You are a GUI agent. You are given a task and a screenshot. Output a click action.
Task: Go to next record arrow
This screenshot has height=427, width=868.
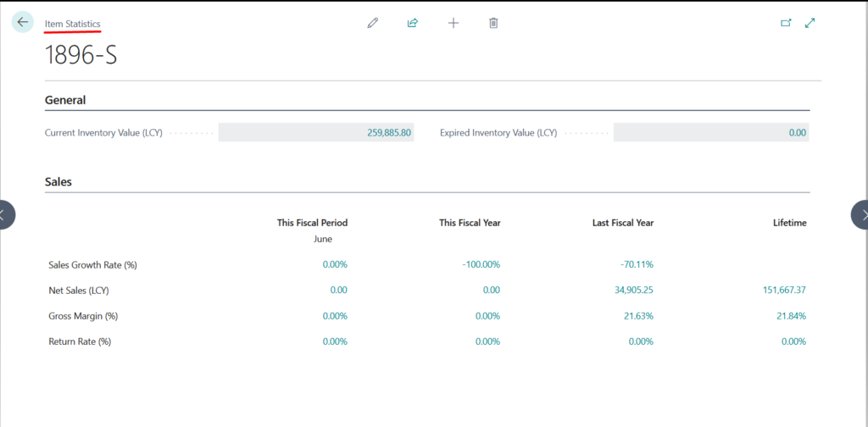(x=860, y=214)
